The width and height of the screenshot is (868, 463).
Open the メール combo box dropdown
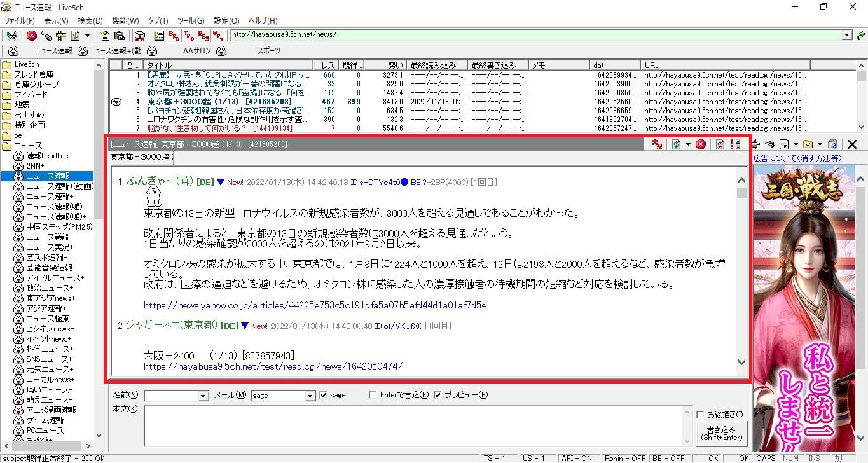310,396
